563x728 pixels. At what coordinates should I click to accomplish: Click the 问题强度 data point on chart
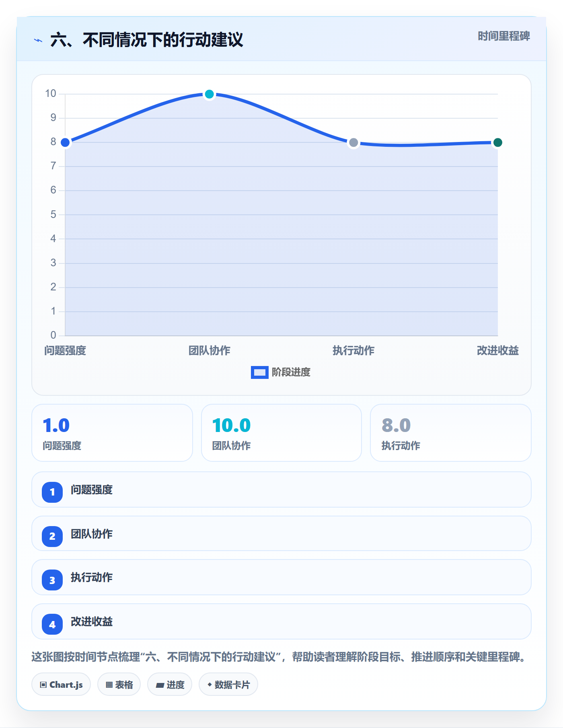coord(65,142)
